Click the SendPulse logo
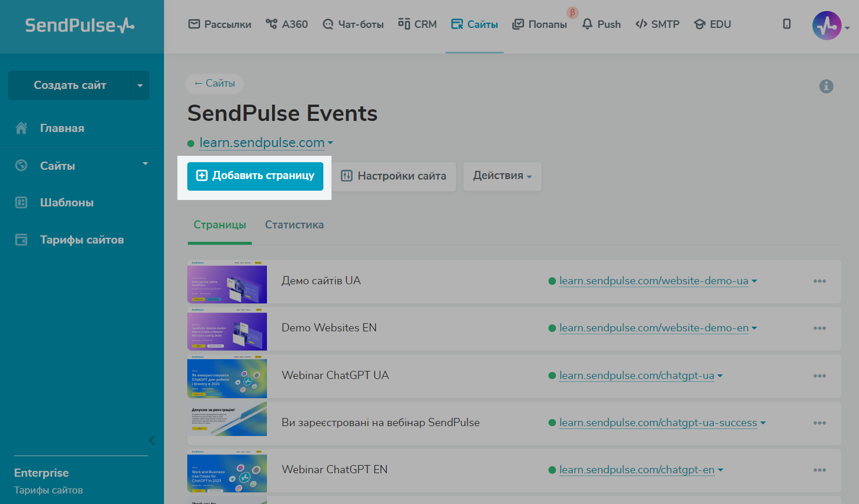 [80, 26]
